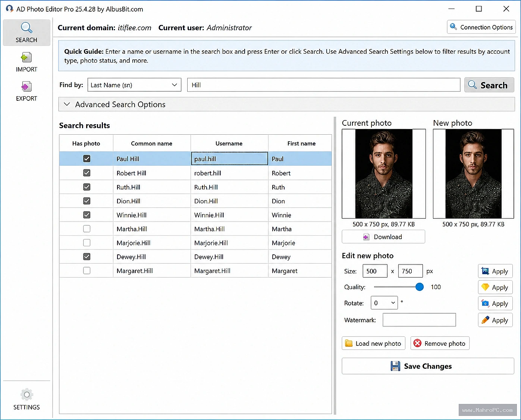The image size is (521, 420).
Task: Toggle Has photo checkbox for Marjorie.Hill
Action: 87,243
